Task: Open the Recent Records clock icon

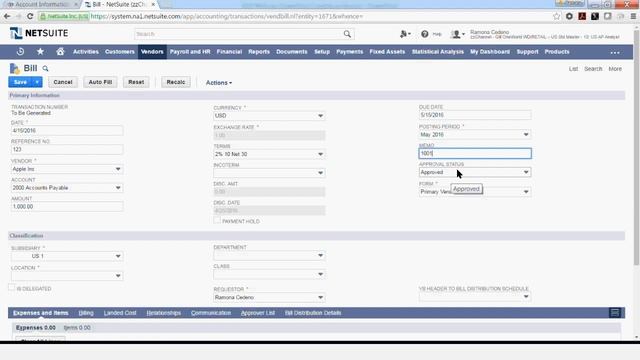Action: tap(20, 52)
